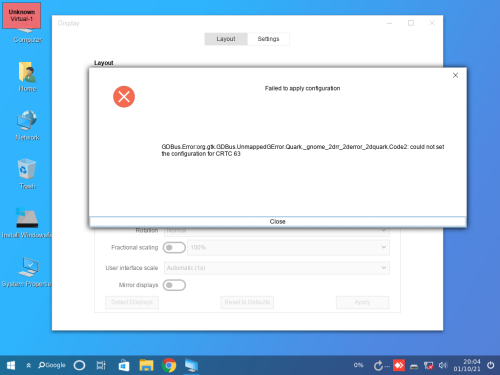
Task: Open the Start menu Windows logo
Action: pos(11,365)
